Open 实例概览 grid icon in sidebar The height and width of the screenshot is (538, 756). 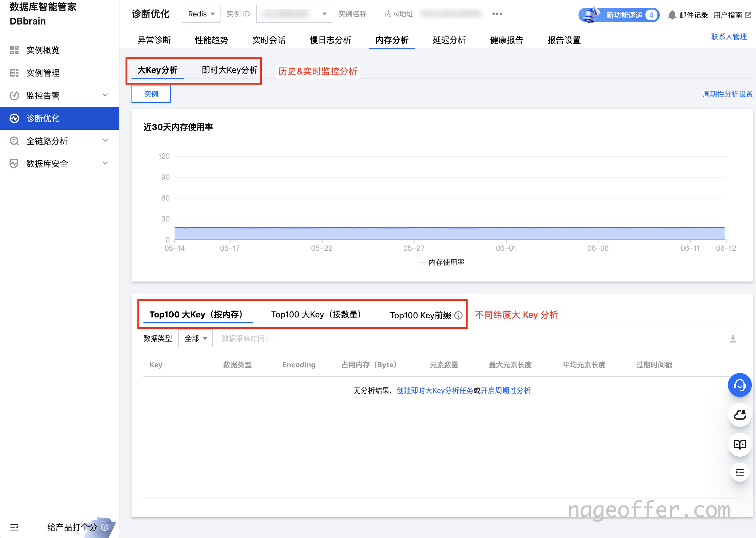click(14, 50)
